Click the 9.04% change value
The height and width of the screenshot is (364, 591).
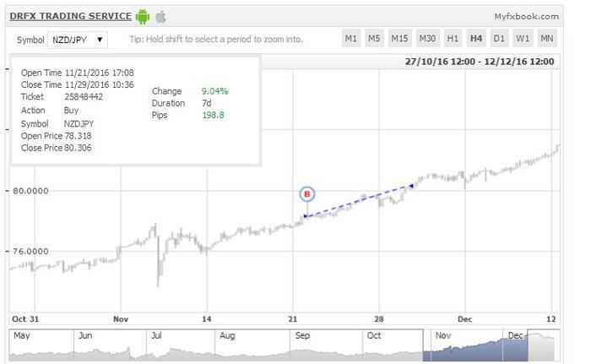(214, 91)
